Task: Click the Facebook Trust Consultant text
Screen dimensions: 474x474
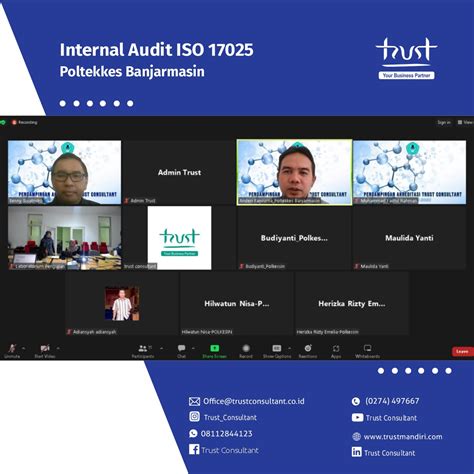Action: 230,450
